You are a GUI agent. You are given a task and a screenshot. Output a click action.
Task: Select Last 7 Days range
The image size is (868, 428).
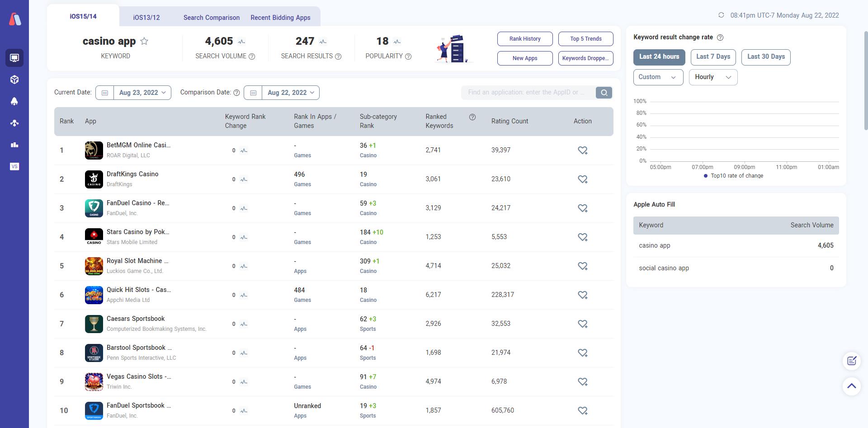pos(713,57)
